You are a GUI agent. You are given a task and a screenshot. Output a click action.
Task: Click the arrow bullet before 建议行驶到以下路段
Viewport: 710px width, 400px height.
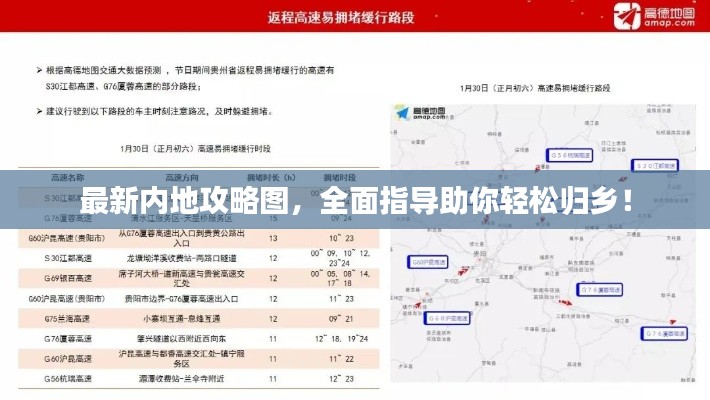click(x=39, y=109)
